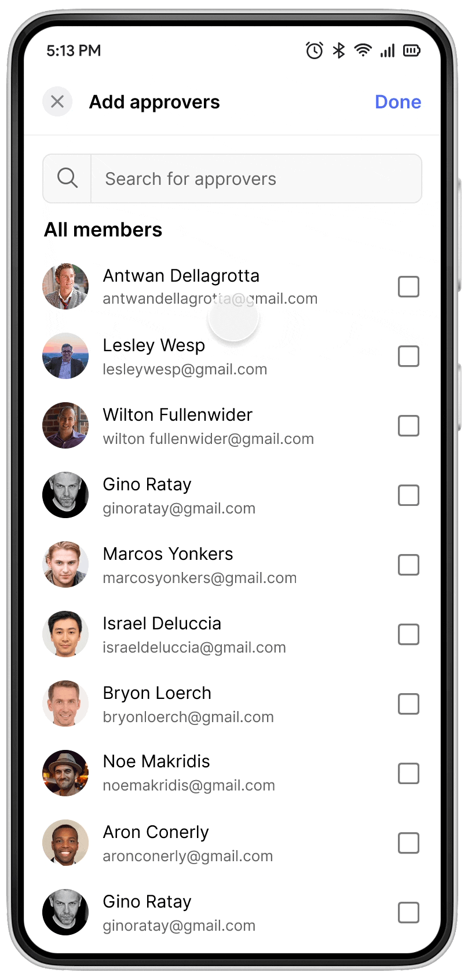Screen dimensions: 468x980
Task: Tap the Wi-Fi status icon
Action: point(363,50)
